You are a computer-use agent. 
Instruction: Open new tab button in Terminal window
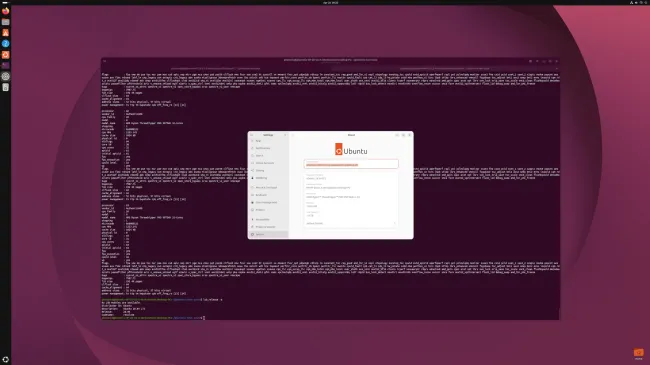[104, 61]
